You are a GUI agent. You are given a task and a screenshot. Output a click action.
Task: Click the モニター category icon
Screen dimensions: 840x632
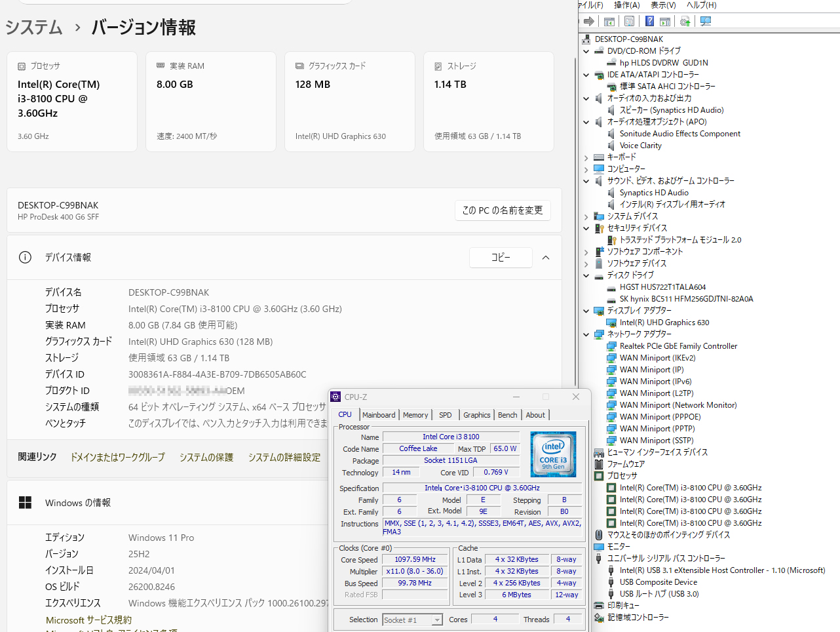(x=599, y=547)
